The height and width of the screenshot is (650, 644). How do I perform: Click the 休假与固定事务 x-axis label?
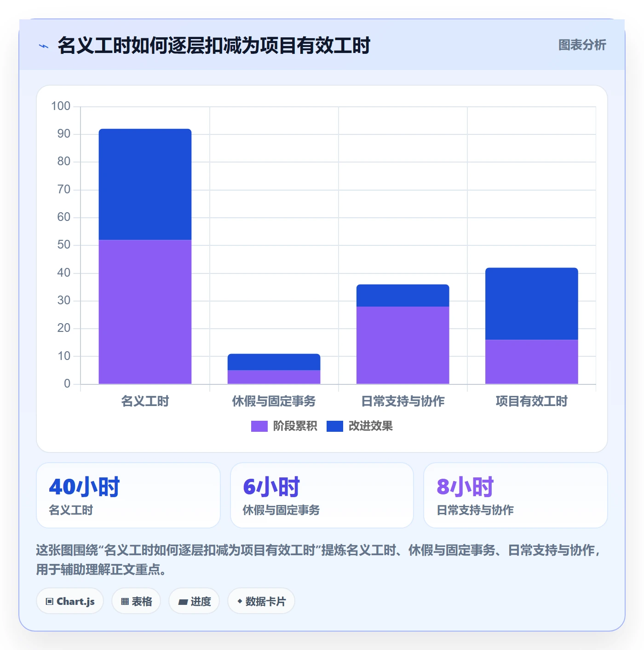click(x=274, y=401)
